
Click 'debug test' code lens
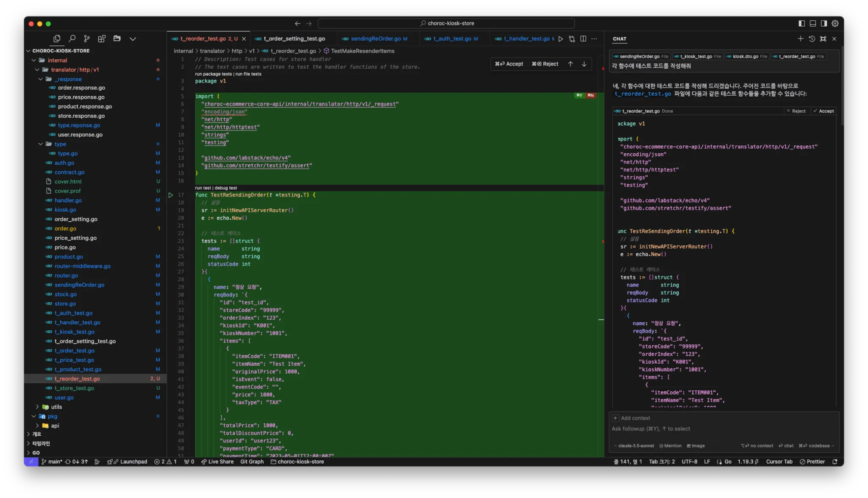click(x=225, y=188)
